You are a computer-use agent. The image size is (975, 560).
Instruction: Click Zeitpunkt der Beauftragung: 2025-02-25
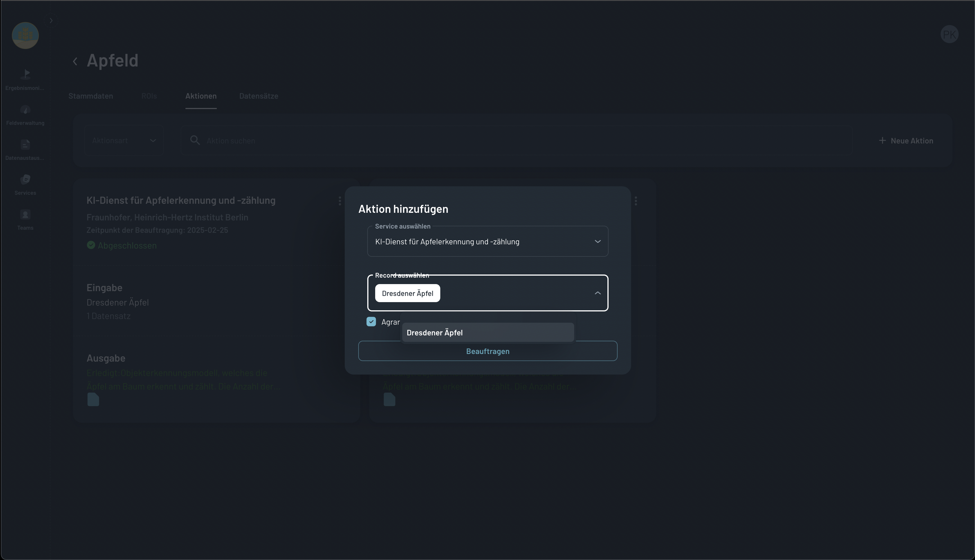pos(157,230)
